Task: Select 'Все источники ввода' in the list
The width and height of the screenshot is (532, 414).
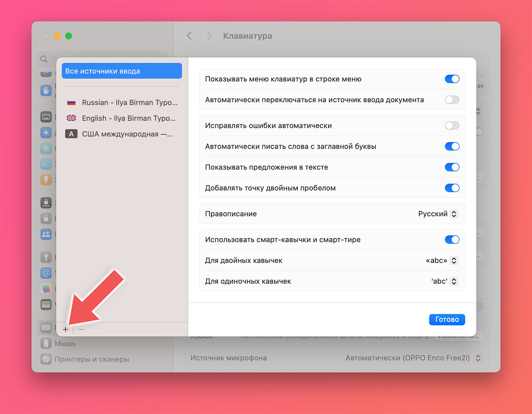Action: click(122, 71)
